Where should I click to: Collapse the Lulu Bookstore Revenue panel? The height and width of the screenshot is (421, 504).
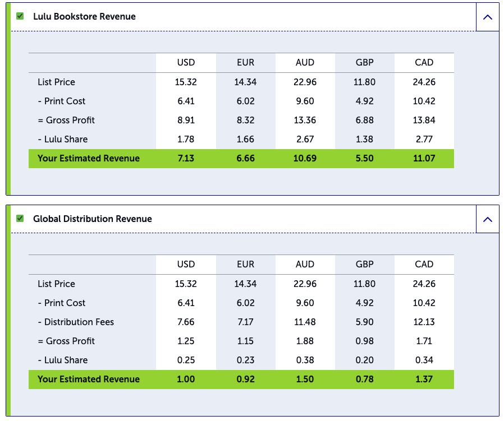coord(488,17)
